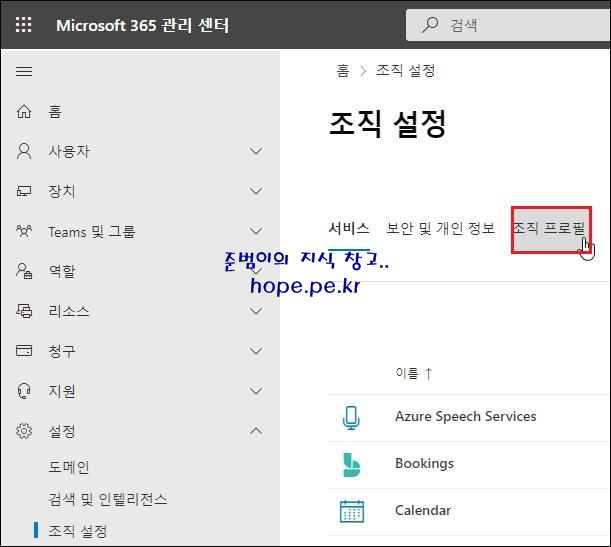Expand the 장치 chevron
Screen dimensions: 611x547
256,191
